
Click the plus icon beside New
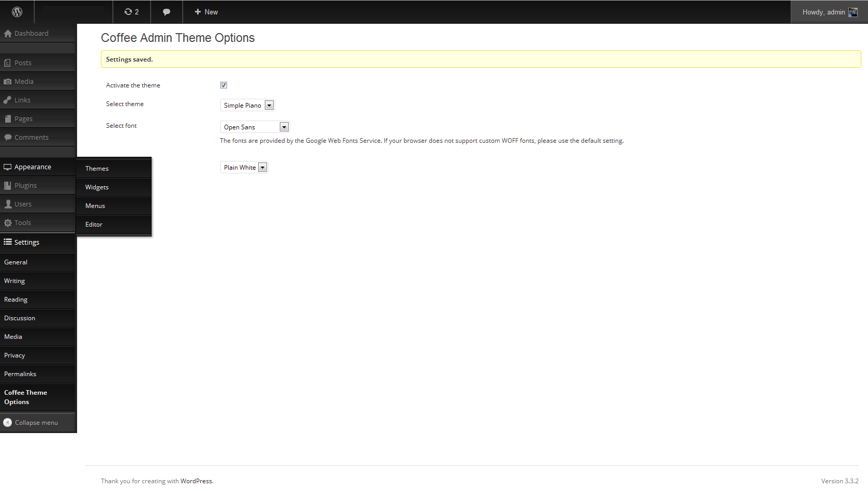pyautogui.click(x=198, y=12)
